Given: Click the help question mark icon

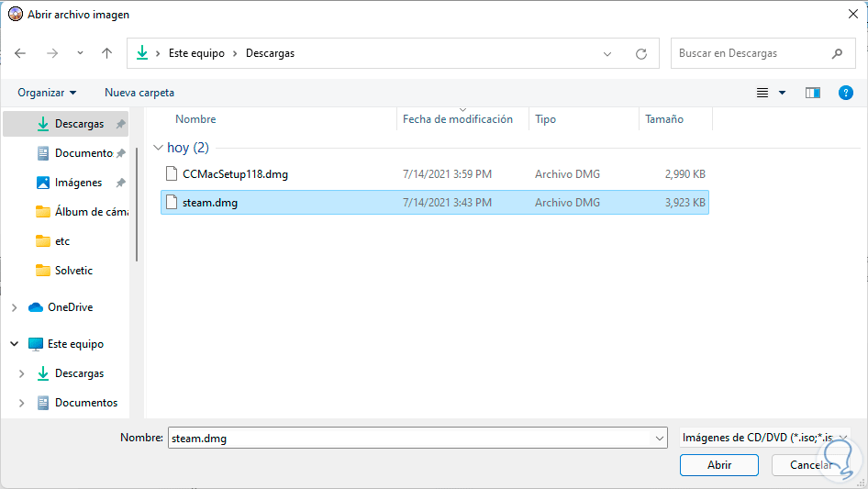Looking at the screenshot, I should (x=846, y=93).
